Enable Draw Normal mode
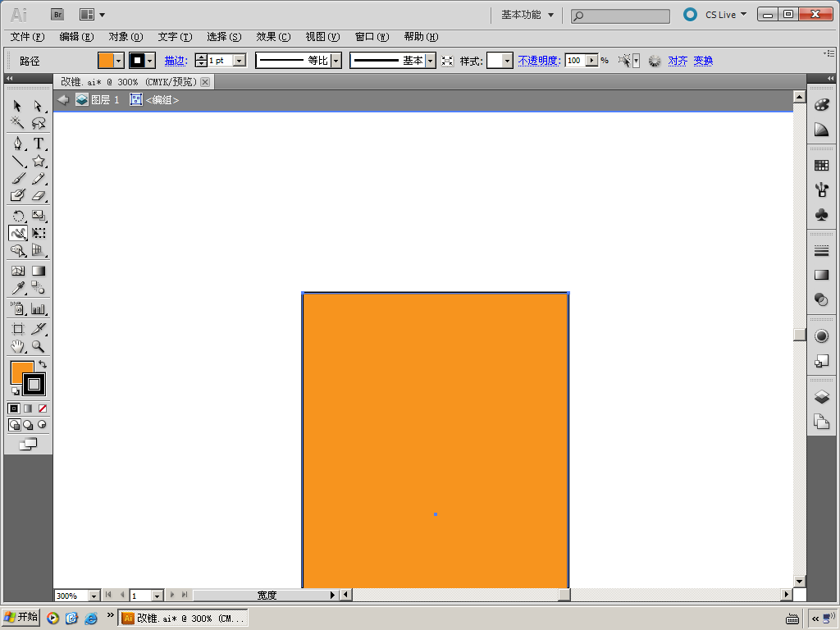The width and height of the screenshot is (840, 630). pyautogui.click(x=15, y=425)
